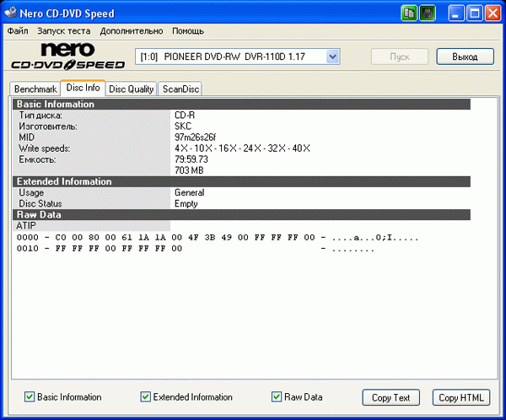
Task: Click the Пуск button
Action: point(400,57)
